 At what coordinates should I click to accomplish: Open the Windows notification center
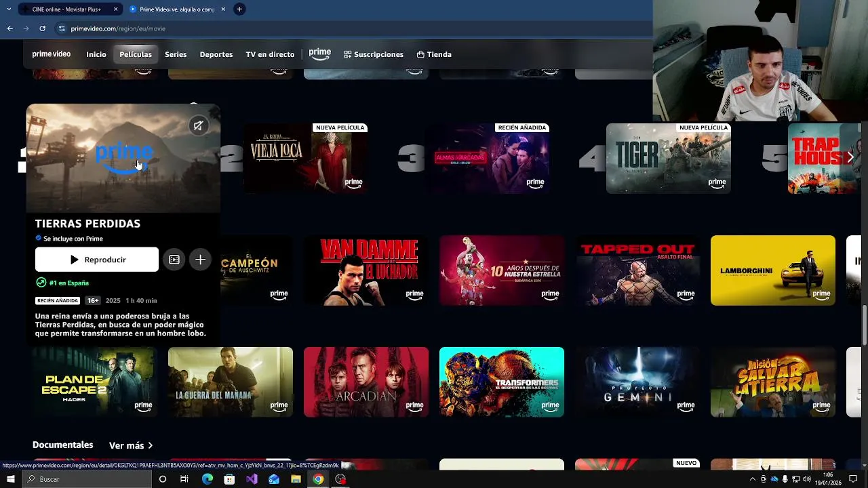point(853,479)
